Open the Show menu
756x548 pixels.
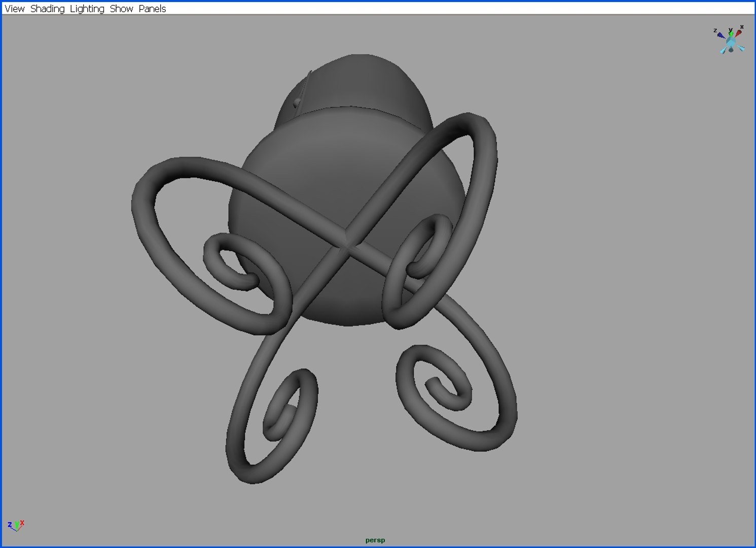[121, 9]
